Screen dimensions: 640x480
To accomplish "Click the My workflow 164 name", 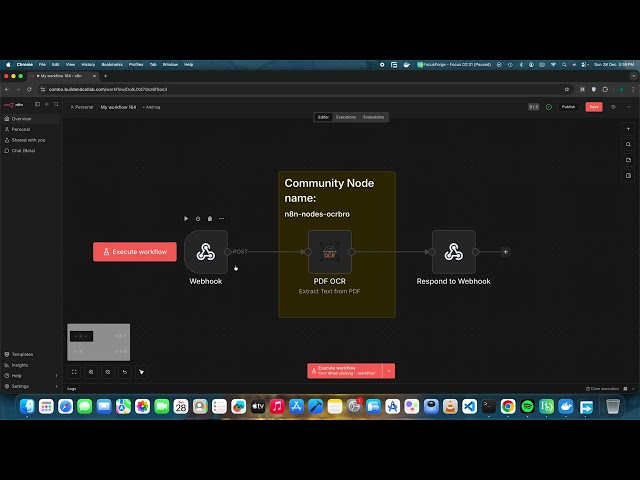I will coord(118,107).
